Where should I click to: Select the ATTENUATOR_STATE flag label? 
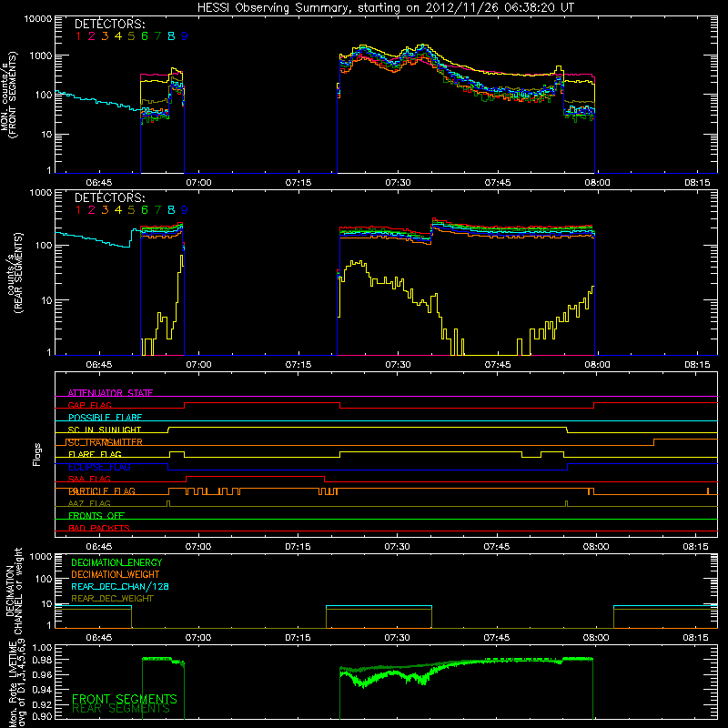[110, 393]
